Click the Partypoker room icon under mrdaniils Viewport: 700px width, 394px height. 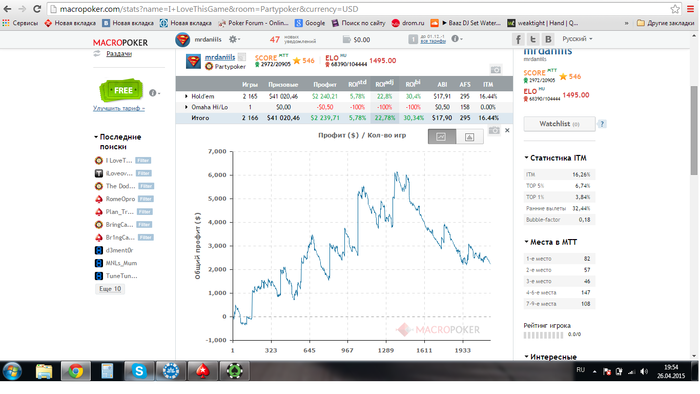tap(208, 66)
